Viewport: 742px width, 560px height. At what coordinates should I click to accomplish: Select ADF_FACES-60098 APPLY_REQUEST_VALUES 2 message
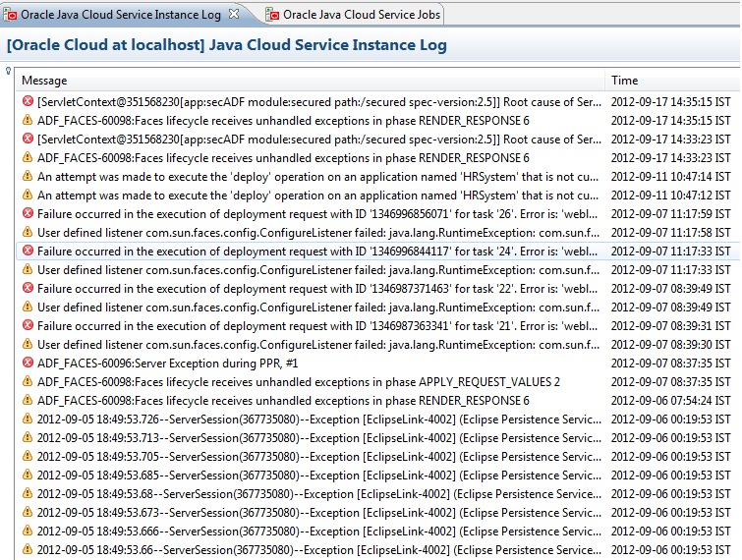coord(299,382)
